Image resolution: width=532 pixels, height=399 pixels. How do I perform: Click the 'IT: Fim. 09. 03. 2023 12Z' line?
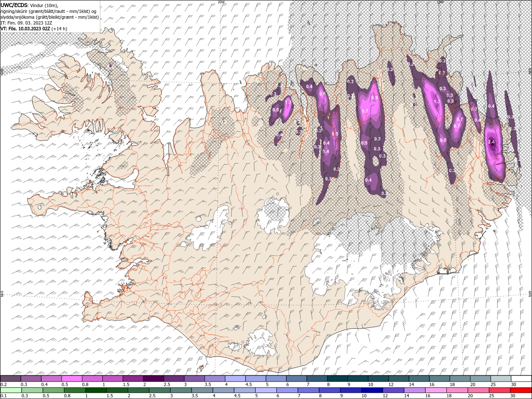26,23
